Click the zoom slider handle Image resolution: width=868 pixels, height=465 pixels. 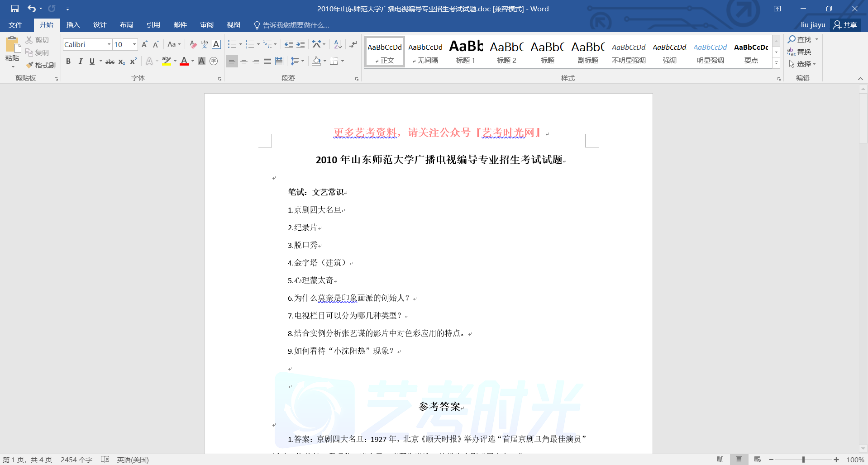click(803, 460)
